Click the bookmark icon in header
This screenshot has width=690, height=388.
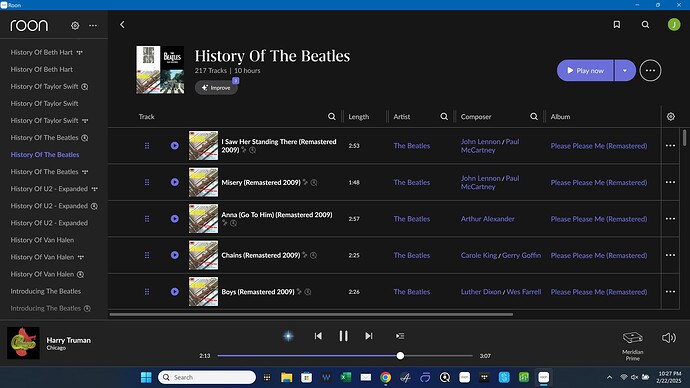coord(617,25)
